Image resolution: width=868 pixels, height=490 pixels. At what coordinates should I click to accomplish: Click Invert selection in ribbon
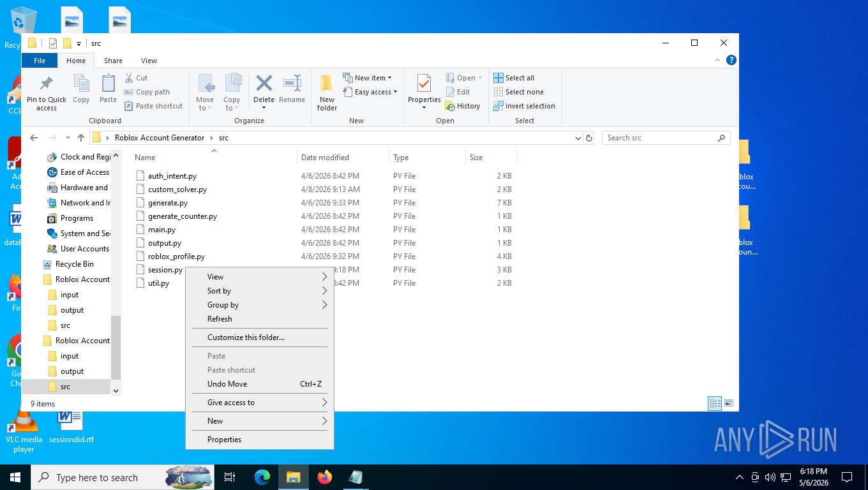(x=524, y=106)
